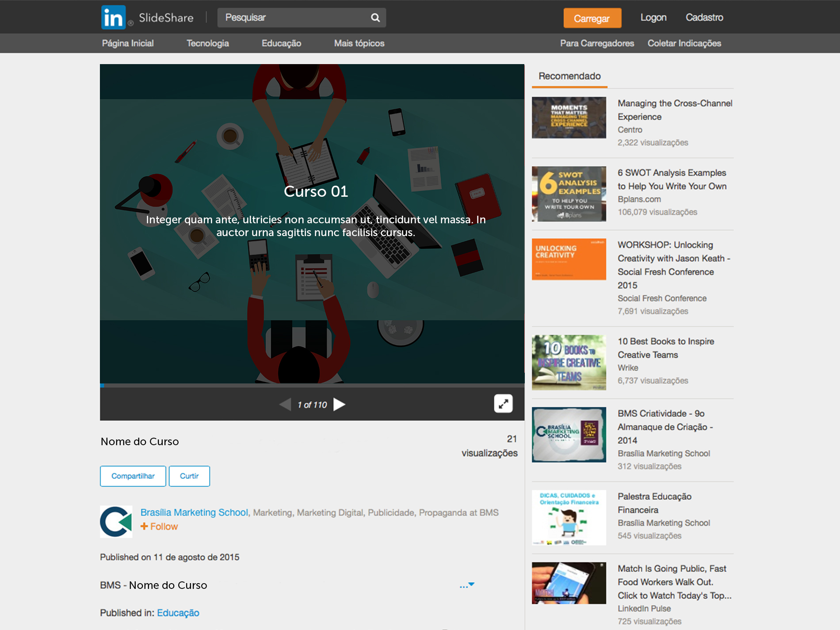The image size is (840, 630).
Task: Click the search magnifier icon
Action: 375,18
